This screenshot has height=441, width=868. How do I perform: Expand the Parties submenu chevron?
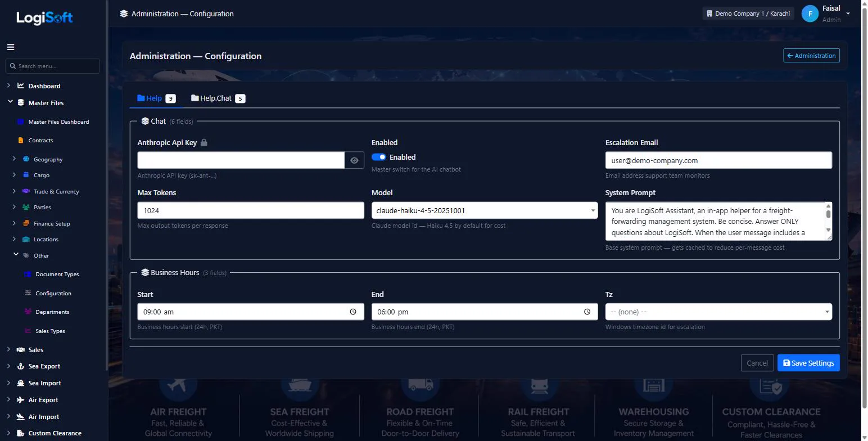tap(14, 206)
